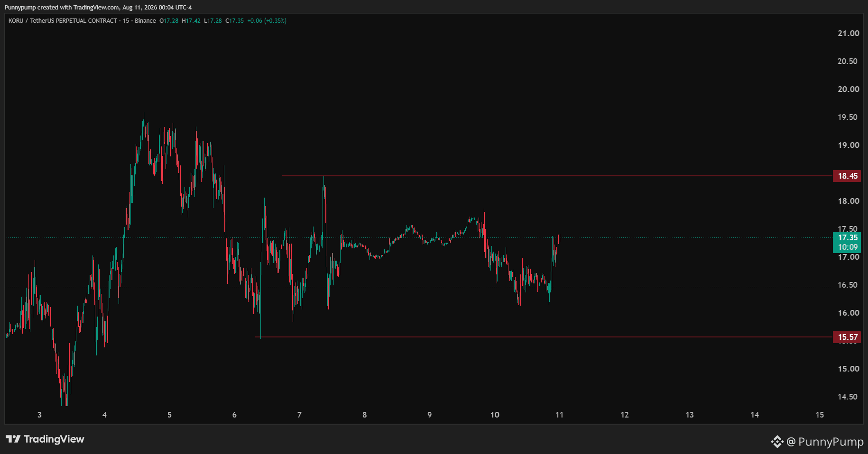Image resolution: width=868 pixels, height=454 pixels.
Task: Click the 20.50 price axis label
Action: pyautogui.click(x=848, y=61)
